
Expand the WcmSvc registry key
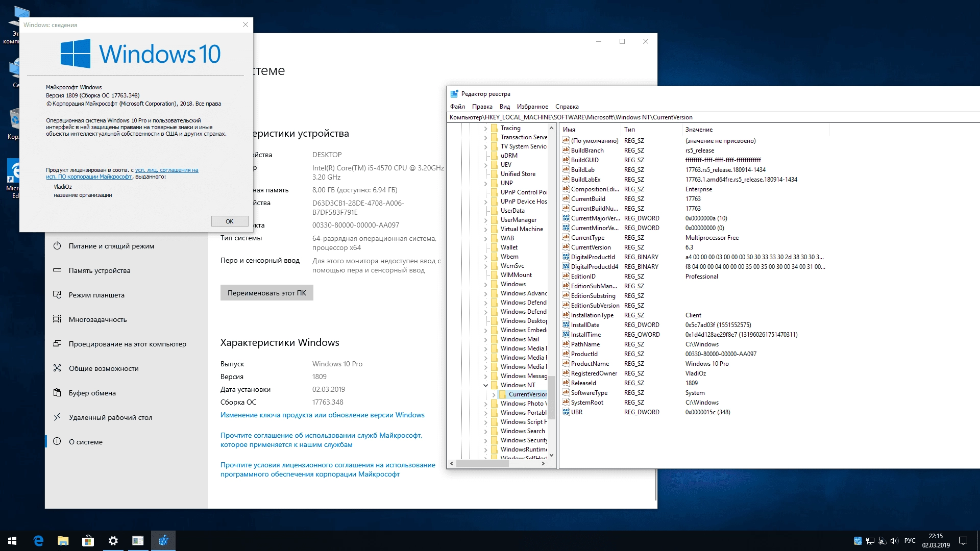tap(485, 266)
